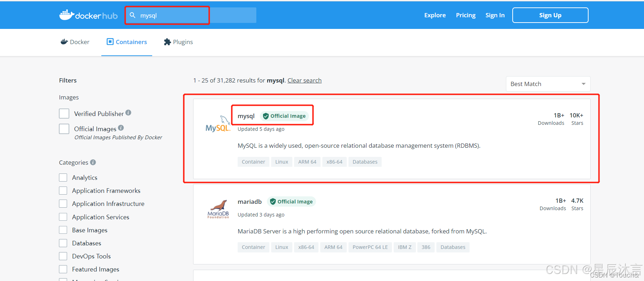Open the mariadb repository title
644x281 pixels.
(250, 201)
